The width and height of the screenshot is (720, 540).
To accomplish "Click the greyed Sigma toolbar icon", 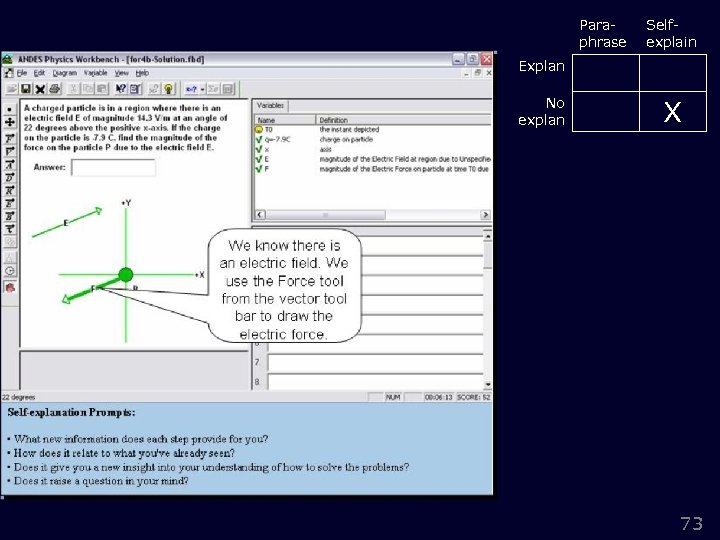I will point(213,89).
